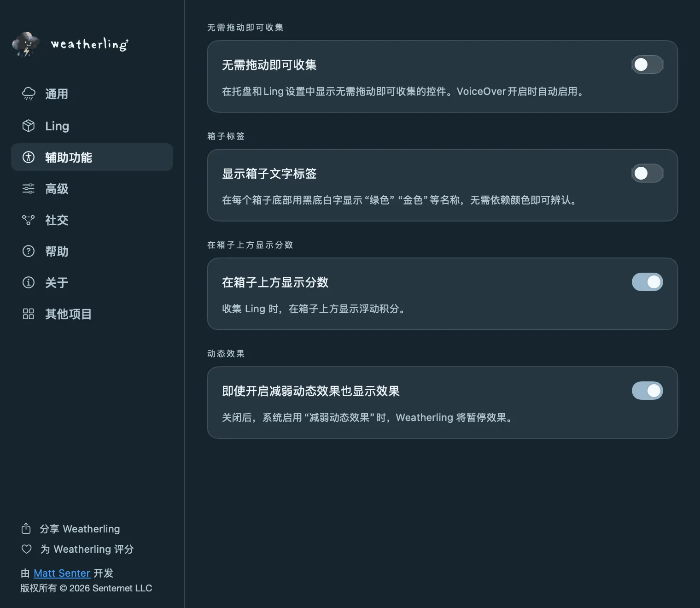Click the 即使开启减弱动态效果也显示效果 title

click(x=311, y=391)
